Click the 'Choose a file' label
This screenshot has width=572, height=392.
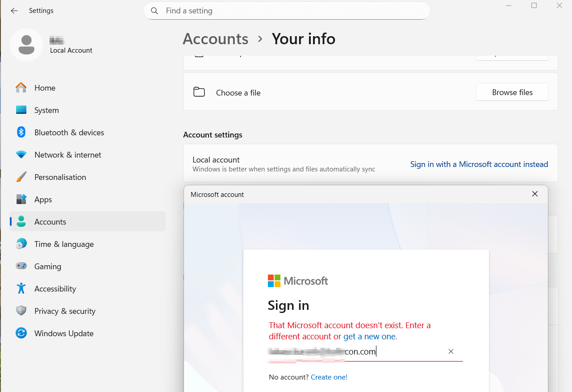[x=238, y=93]
